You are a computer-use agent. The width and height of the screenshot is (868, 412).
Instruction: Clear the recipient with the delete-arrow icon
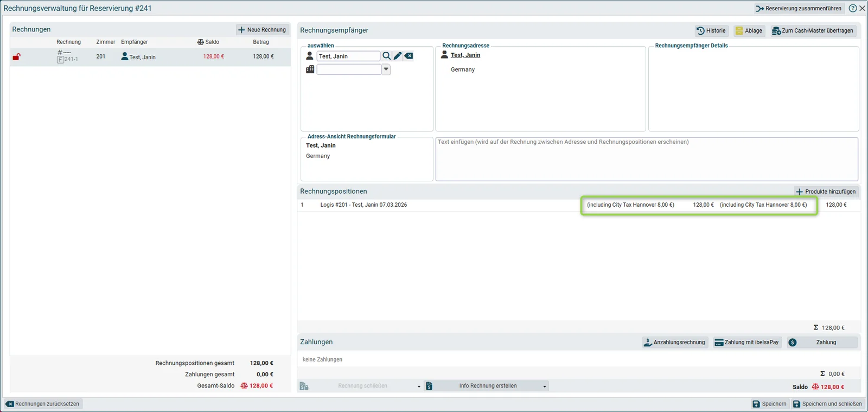[409, 56]
